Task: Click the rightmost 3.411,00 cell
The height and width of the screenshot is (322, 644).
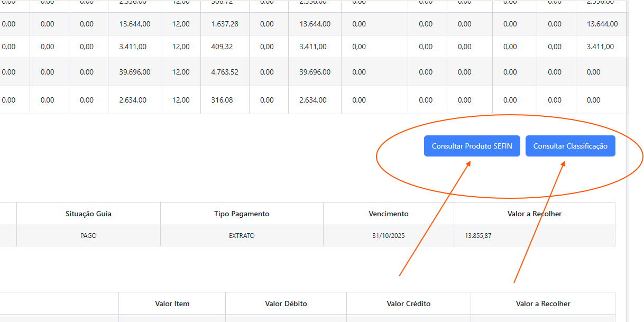Action: click(600, 47)
